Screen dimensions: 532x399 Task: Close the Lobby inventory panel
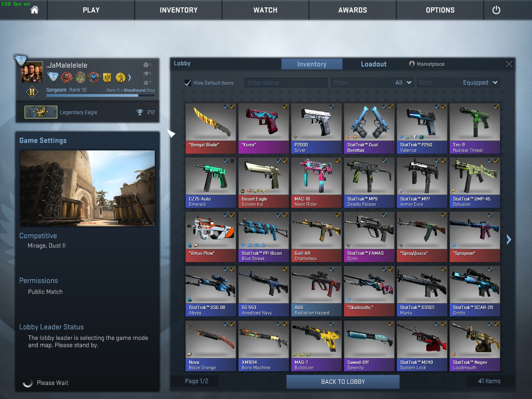[509, 64]
